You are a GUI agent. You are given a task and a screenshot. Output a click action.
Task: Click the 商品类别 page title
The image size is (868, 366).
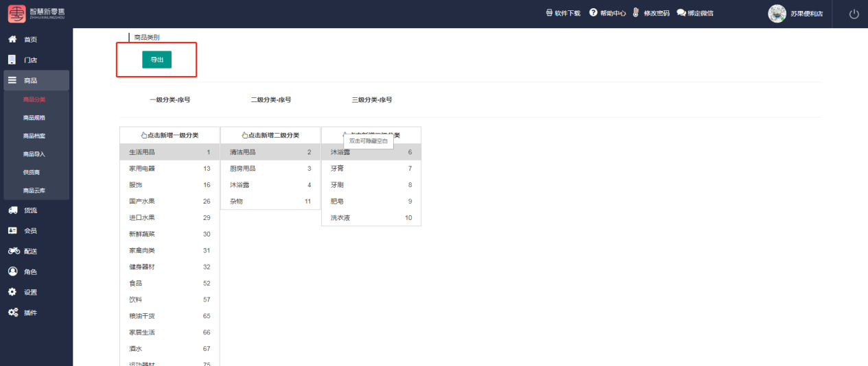[147, 37]
